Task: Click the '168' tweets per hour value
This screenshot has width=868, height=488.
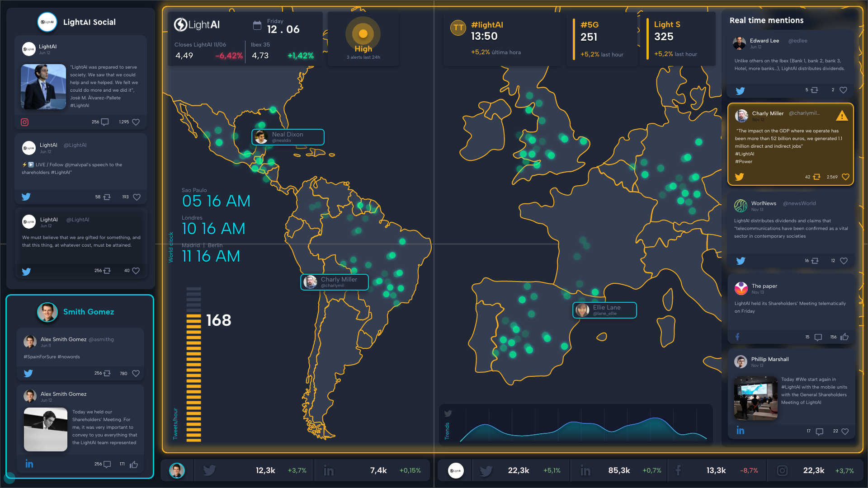Action: pos(219,320)
